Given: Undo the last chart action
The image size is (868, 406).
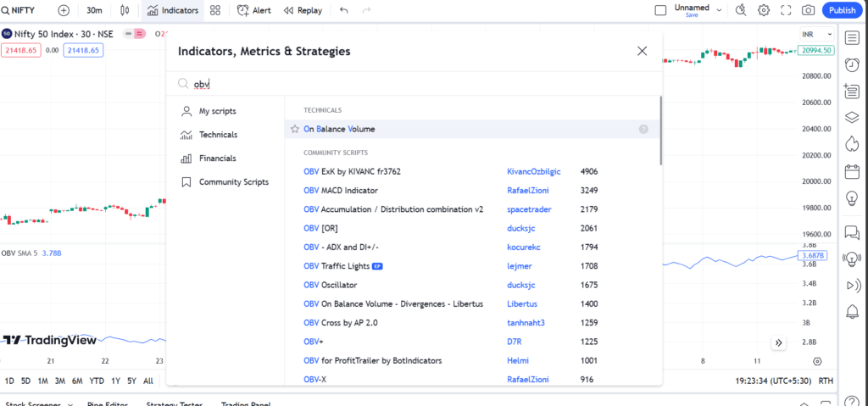Looking at the screenshot, I should pos(344,10).
